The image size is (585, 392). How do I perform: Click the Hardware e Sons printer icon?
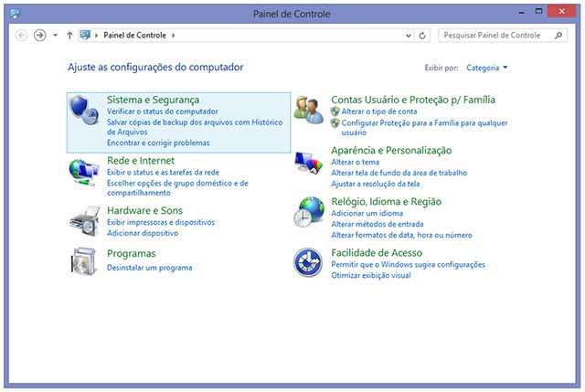pos(85,220)
